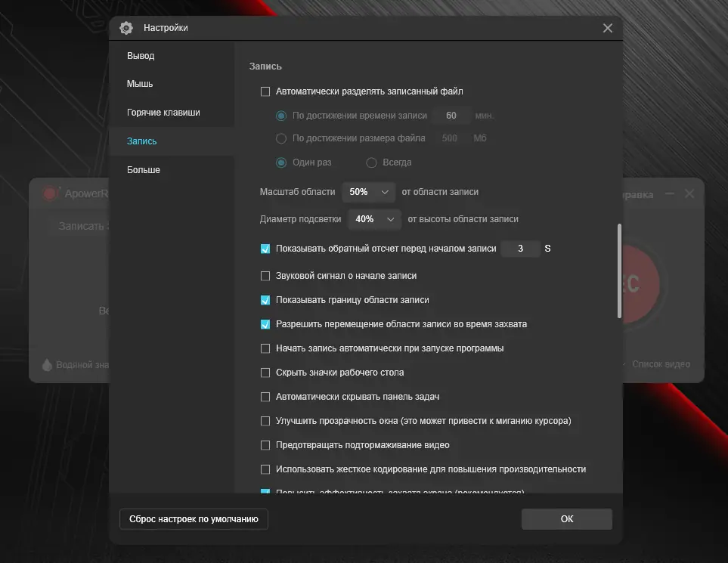Choose the Всегда radio option

[371, 162]
